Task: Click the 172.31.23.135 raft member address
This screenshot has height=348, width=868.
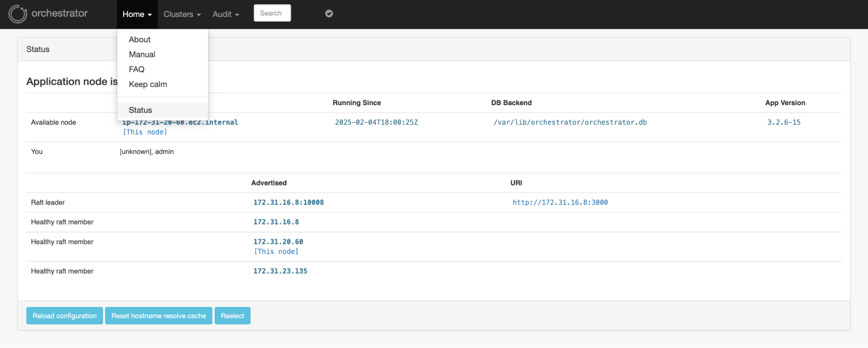Action: 280,271
